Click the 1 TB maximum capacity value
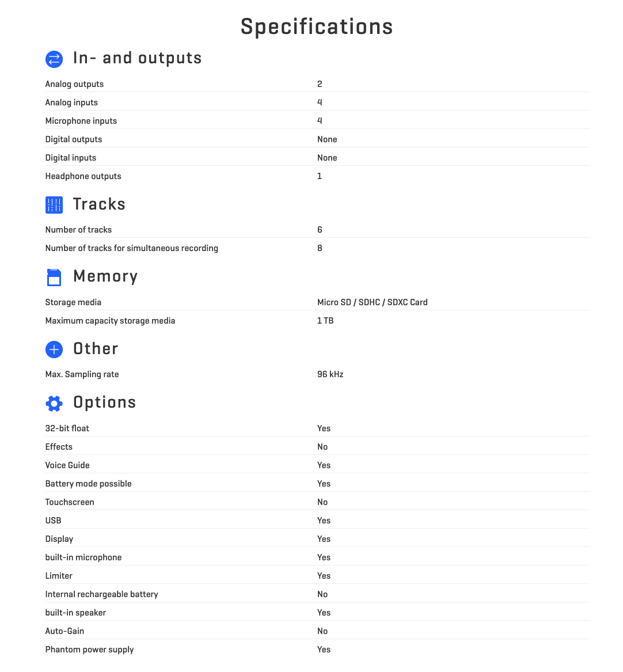 pyautogui.click(x=325, y=321)
